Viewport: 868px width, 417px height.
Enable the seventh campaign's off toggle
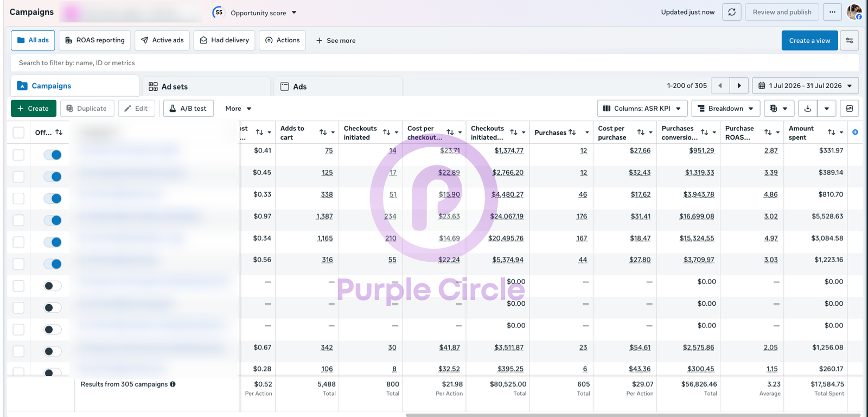coord(53,286)
